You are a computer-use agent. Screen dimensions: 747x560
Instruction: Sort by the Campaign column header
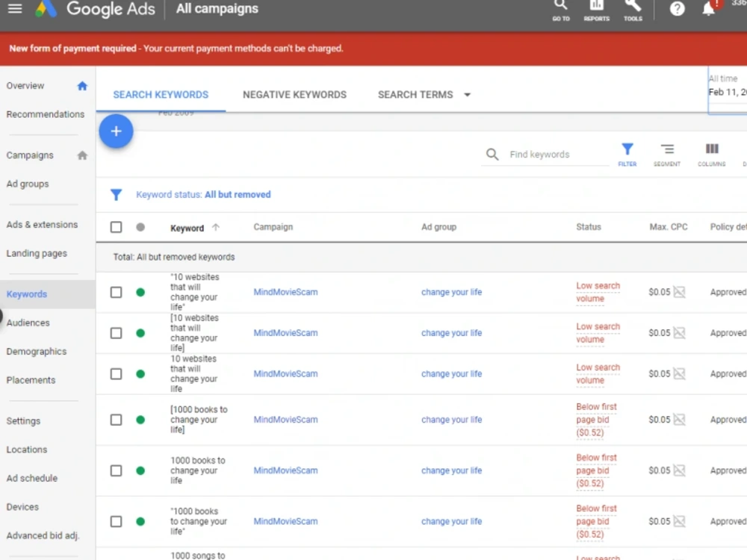point(273,227)
